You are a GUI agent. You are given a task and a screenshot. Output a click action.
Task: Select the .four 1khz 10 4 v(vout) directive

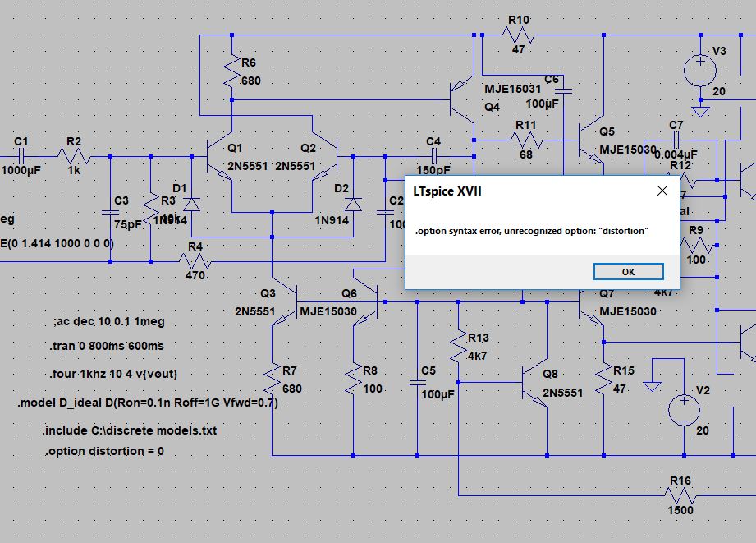[x=114, y=374]
